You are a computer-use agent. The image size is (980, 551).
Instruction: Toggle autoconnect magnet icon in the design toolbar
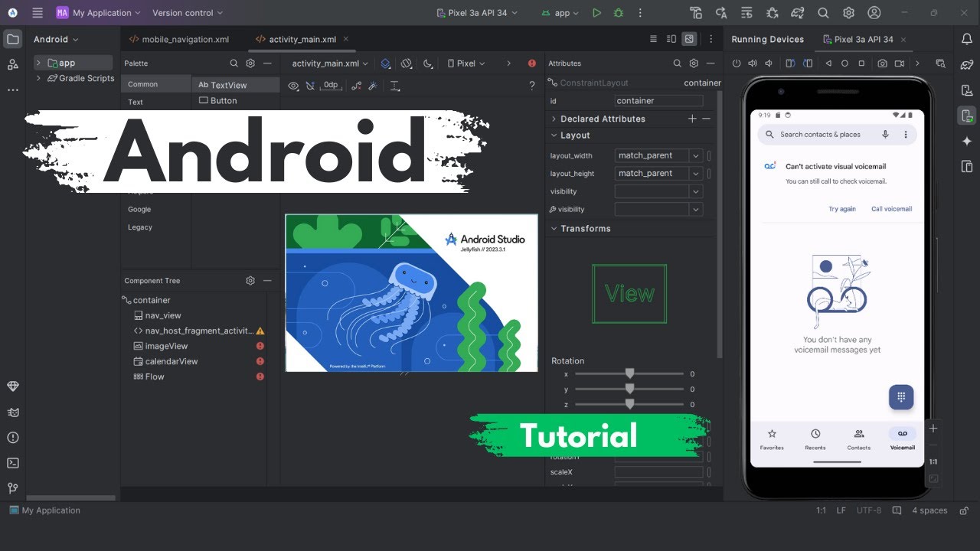pyautogui.click(x=310, y=86)
